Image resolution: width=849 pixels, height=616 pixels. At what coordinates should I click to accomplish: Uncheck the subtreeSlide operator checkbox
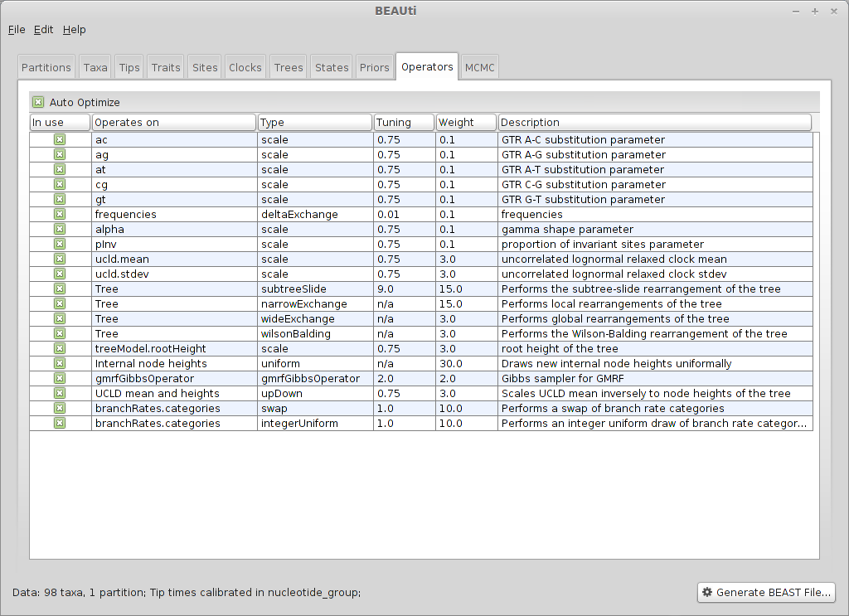pyautogui.click(x=60, y=289)
